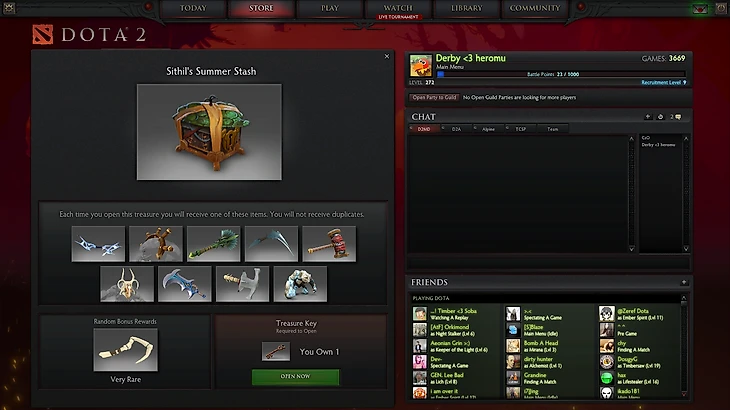Click the Treasure Key icon
Viewport: 730px width, 410px height.
tap(276, 351)
